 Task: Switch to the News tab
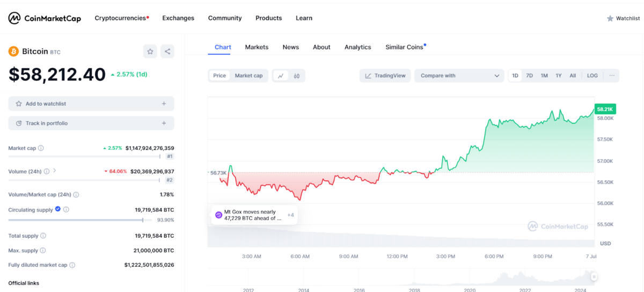click(x=291, y=47)
